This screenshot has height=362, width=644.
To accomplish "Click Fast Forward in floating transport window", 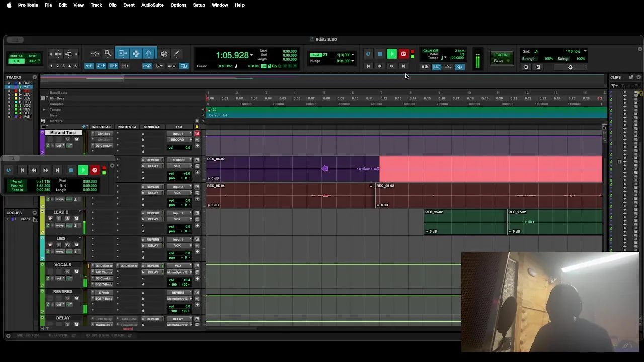I will [x=45, y=170].
